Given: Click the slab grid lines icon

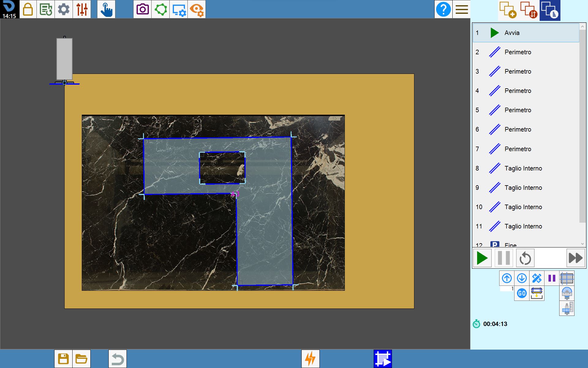Looking at the screenshot, I should click(x=567, y=278).
